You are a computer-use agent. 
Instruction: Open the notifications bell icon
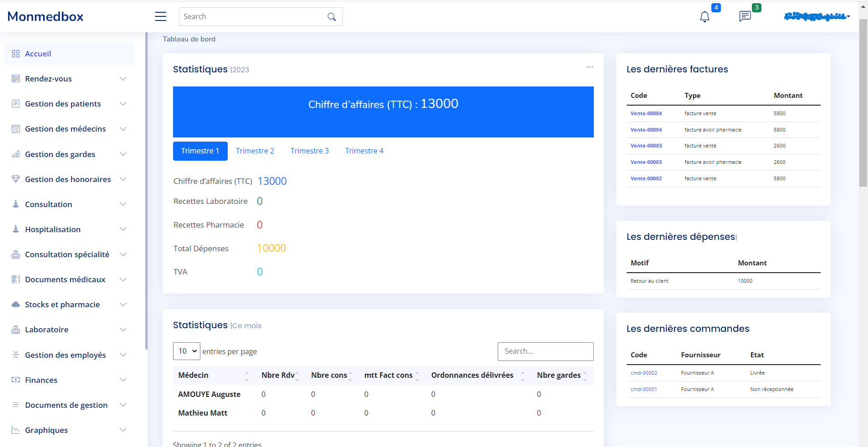click(x=704, y=17)
